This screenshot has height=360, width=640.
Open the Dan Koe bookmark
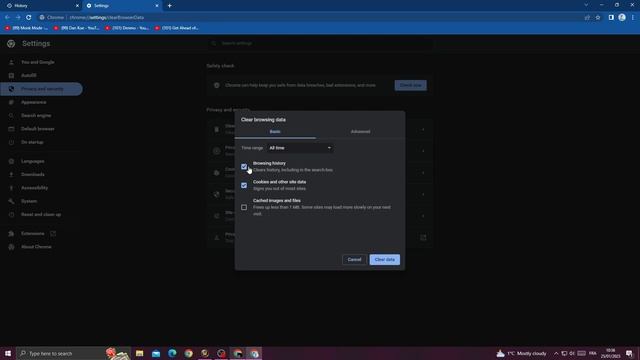76,28
